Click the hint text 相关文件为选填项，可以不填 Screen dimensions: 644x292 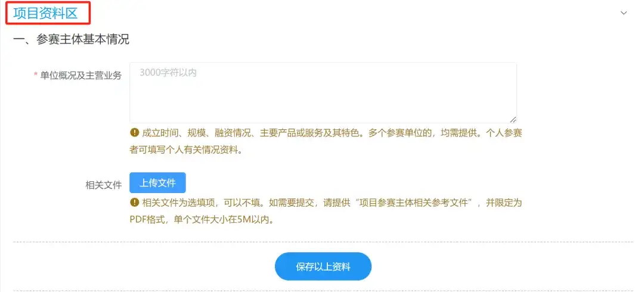[x=203, y=203]
